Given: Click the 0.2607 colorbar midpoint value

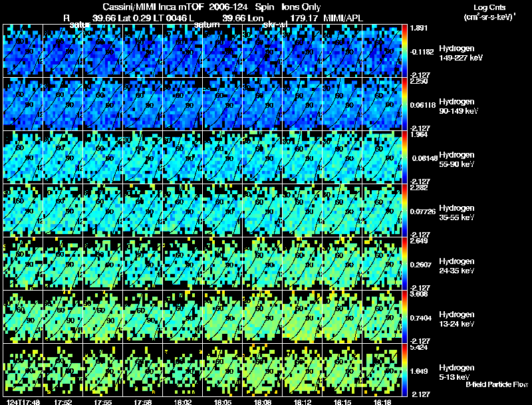Looking at the screenshot, I should click(x=421, y=265).
